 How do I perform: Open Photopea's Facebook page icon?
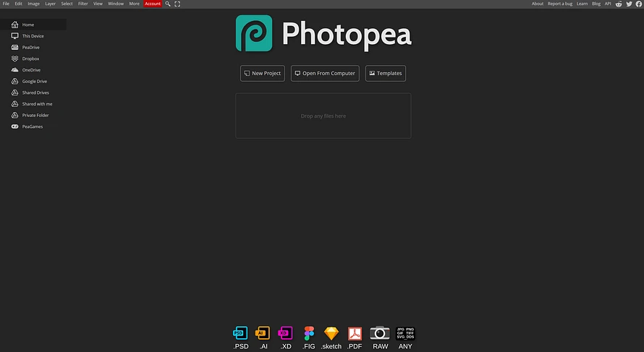pyautogui.click(x=639, y=4)
